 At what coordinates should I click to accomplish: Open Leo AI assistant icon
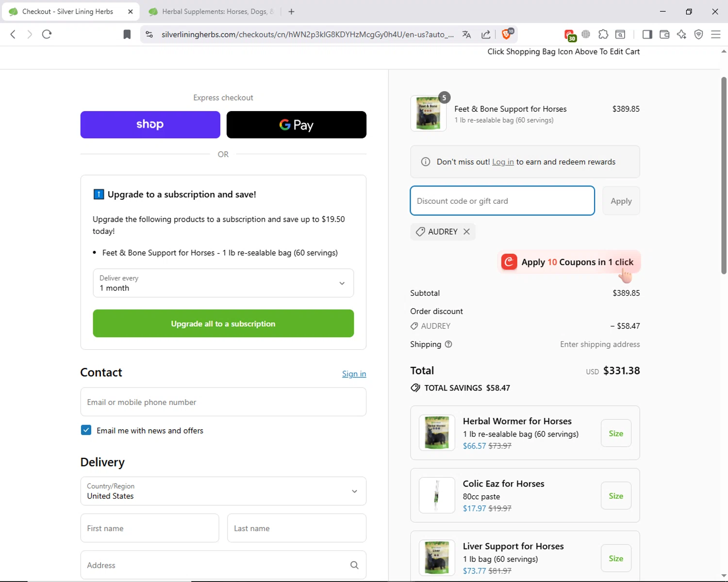pyautogui.click(x=681, y=34)
